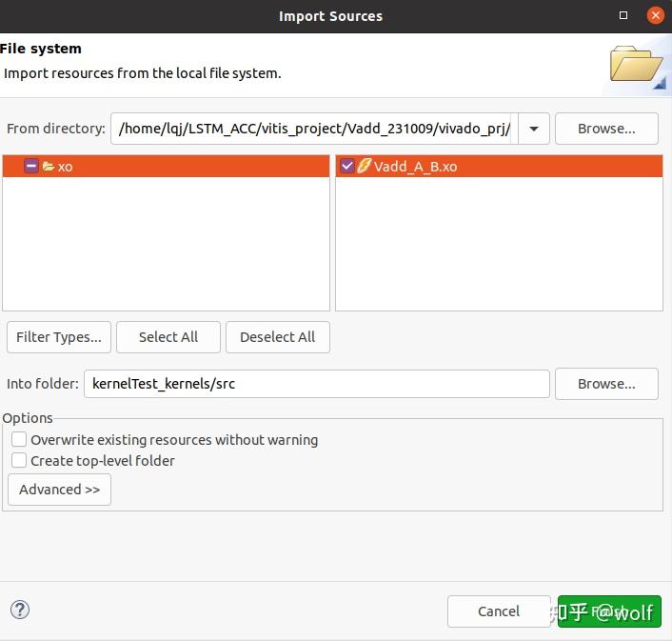Toggle the xo folder checkbox
The width and height of the screenshot is (672, 641).
point(31,167)
